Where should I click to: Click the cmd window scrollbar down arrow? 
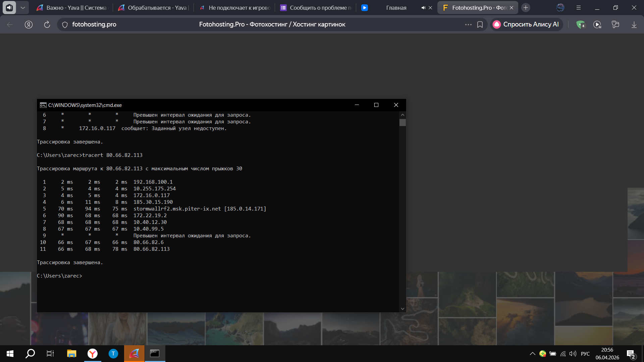tap(402, 309)
